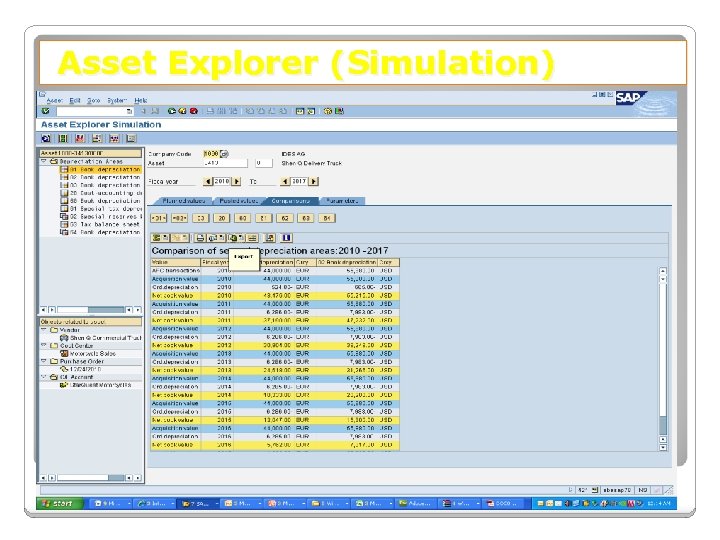Open the Asset menu
Screen dimensions: 720x540
pyautogui.click(x=55, y=101)
